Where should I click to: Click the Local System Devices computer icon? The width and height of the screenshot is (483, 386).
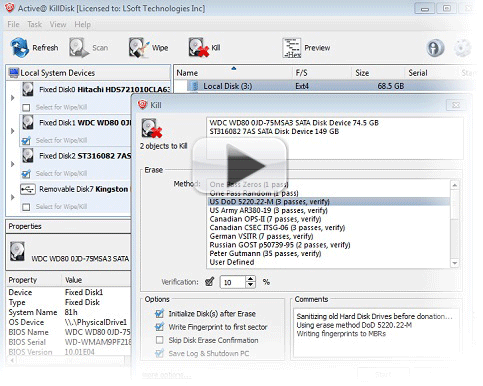click(x=14, y=73)
